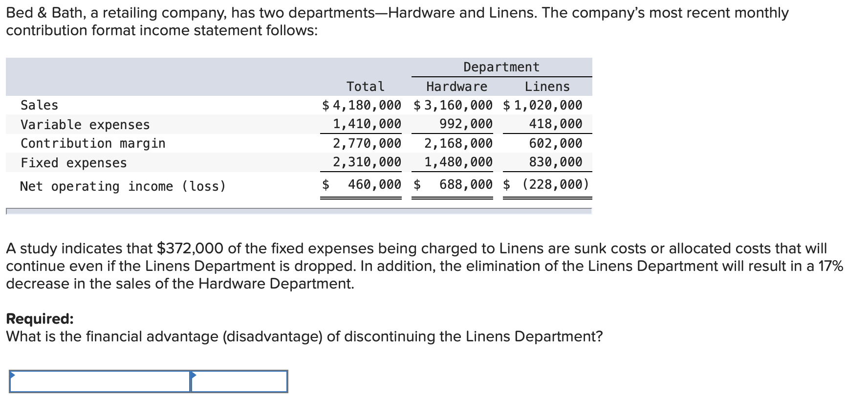Click Linens contribution margin 602,000

556,143
